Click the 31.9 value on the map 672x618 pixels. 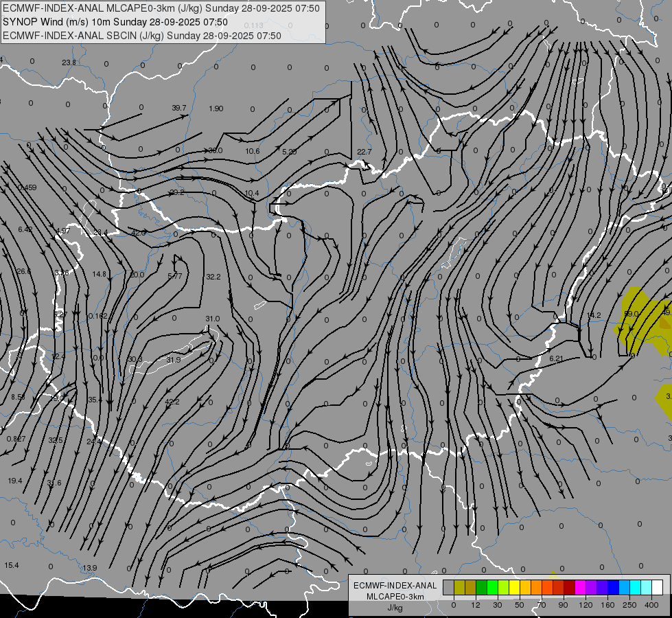173,360
